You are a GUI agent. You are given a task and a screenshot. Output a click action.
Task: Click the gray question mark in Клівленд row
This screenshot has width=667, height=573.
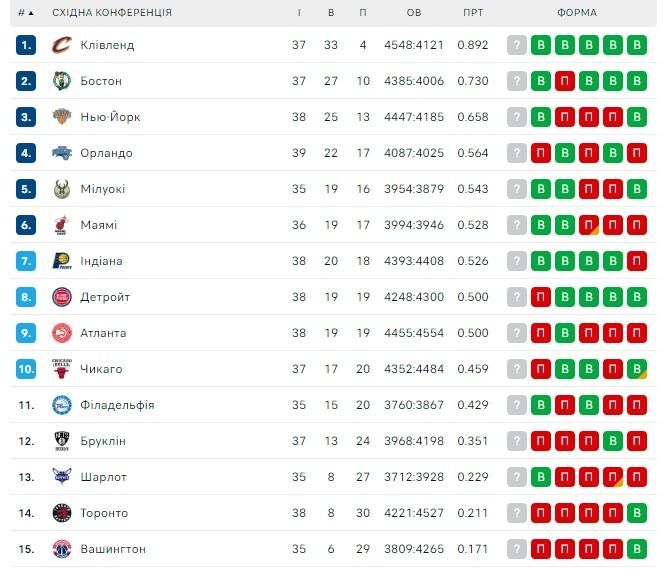tap(517, 45)
